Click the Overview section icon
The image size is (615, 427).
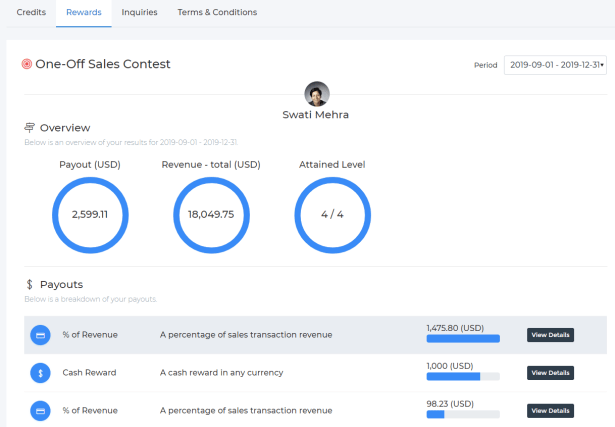(x=30, y=128)
